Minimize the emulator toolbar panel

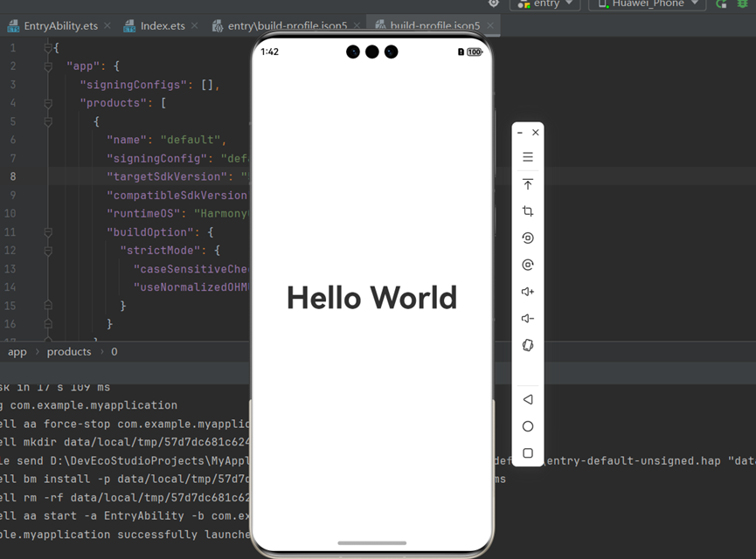520,133
